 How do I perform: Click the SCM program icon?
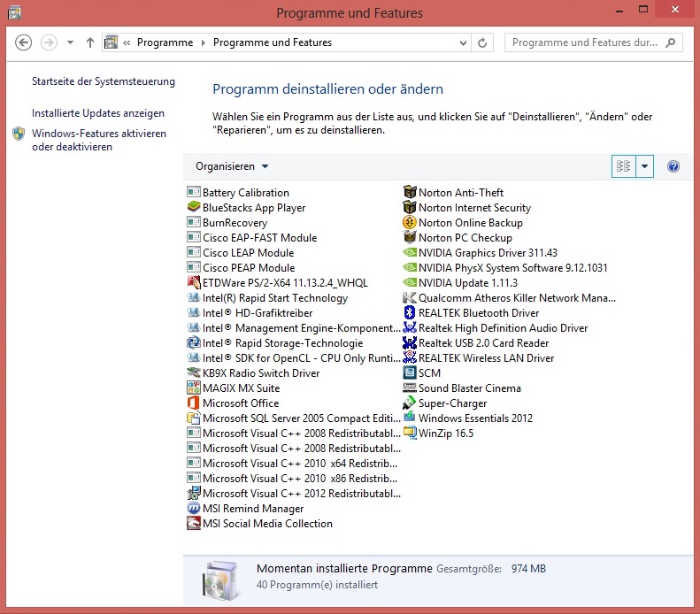pos(410,372)
